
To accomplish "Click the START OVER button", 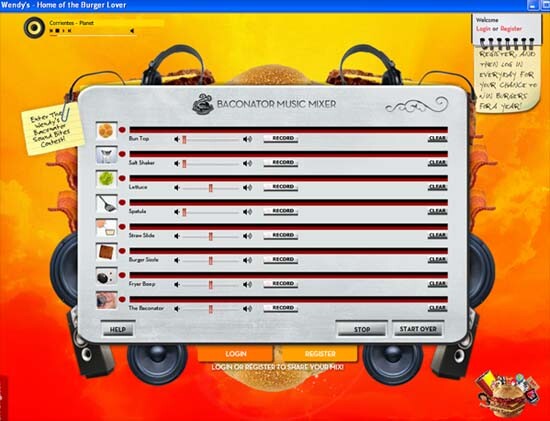I will click(418, 329).
